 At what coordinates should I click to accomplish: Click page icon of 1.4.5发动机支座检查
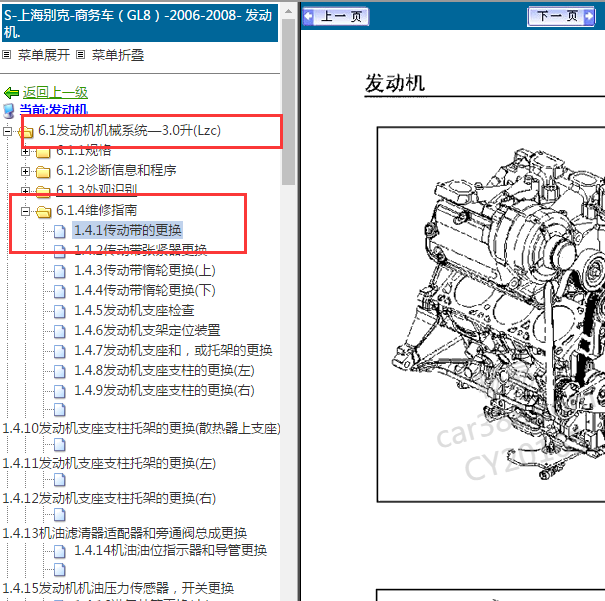pyautogui.click(x=59, y=311)
